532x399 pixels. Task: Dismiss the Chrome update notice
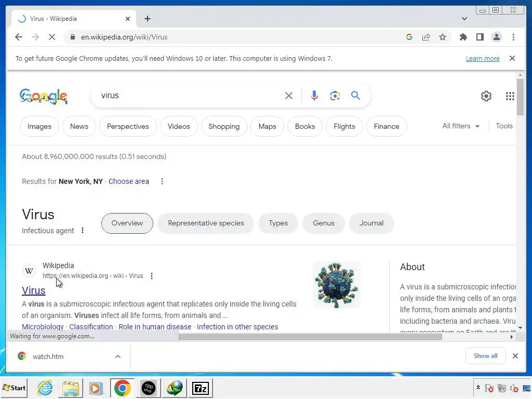click(x=512, y=58)
